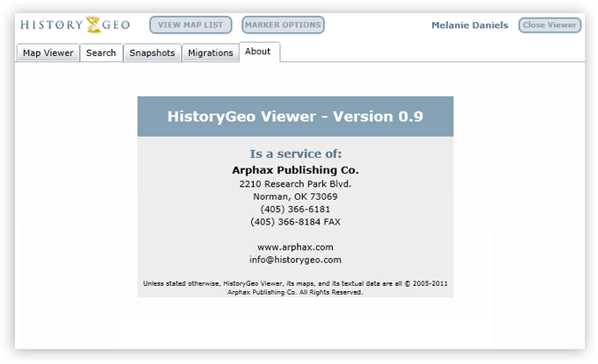Click the info@historygeo.com email address

click(x=295, y=260)
